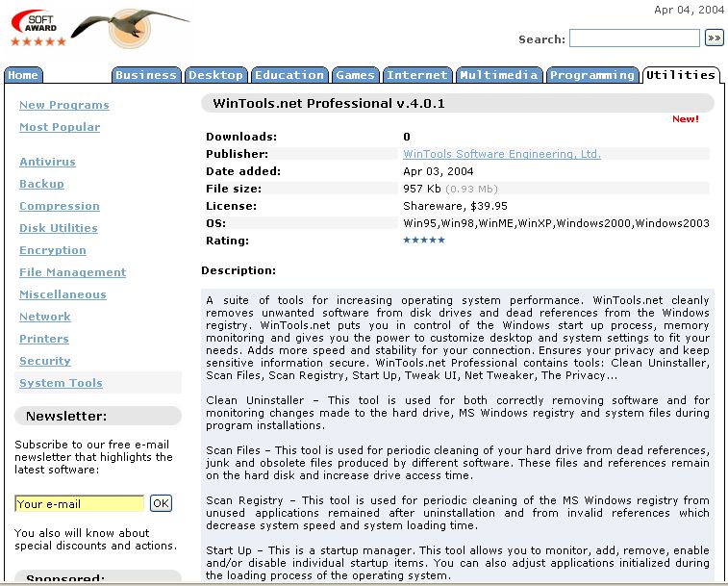Click the red New! label
Viewport: 728px width, 586px height.
click(686, 119)
